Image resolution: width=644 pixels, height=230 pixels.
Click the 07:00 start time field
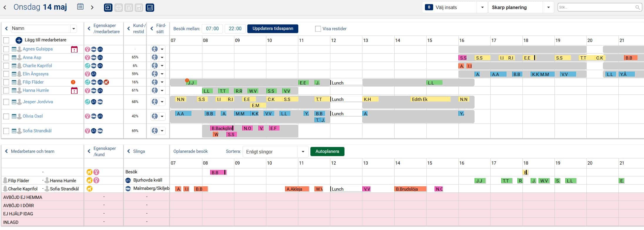coord(212,29)
